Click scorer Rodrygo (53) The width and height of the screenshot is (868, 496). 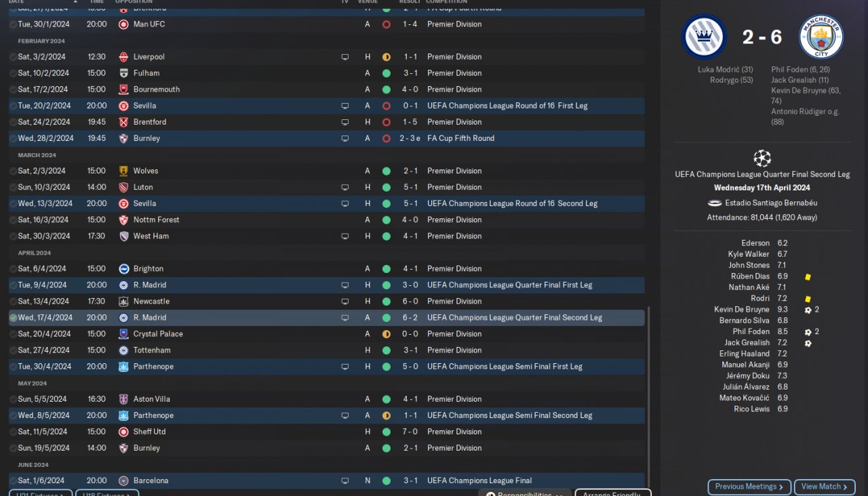pyautogui.click(x=731, y=80)
